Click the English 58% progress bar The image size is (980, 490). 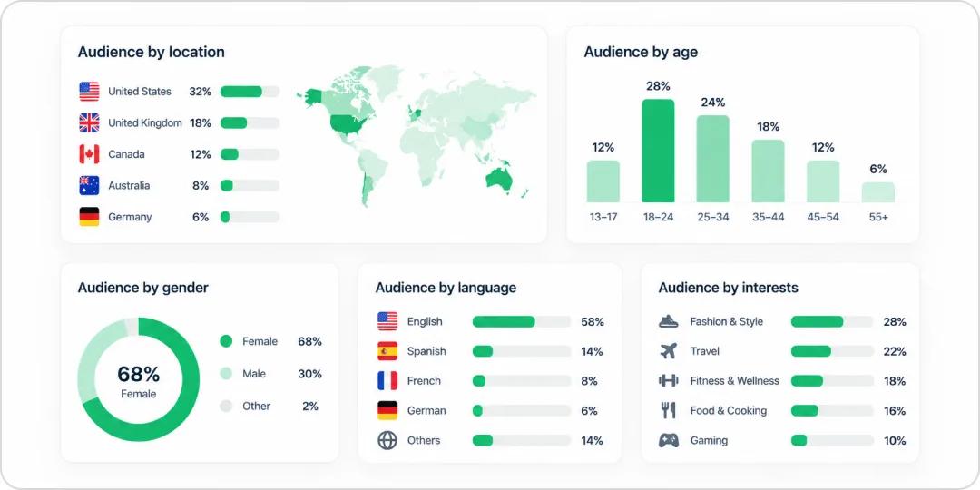522,321
